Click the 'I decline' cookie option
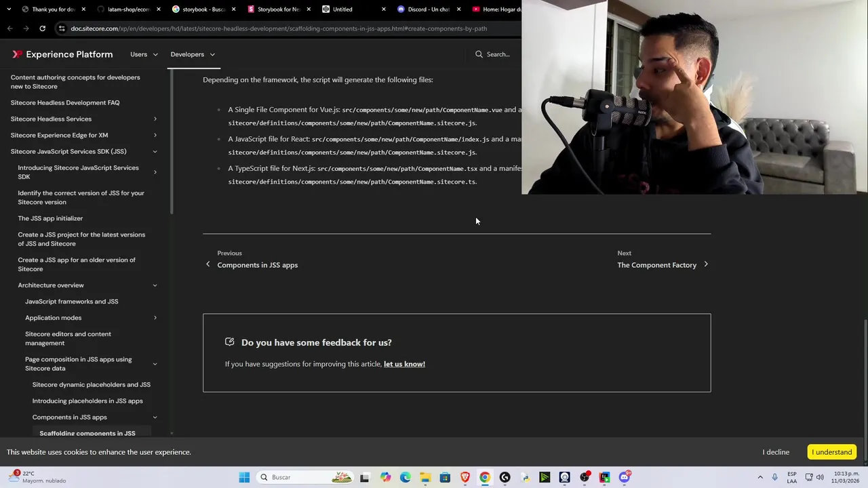868x488 pixels. point(776,452)
